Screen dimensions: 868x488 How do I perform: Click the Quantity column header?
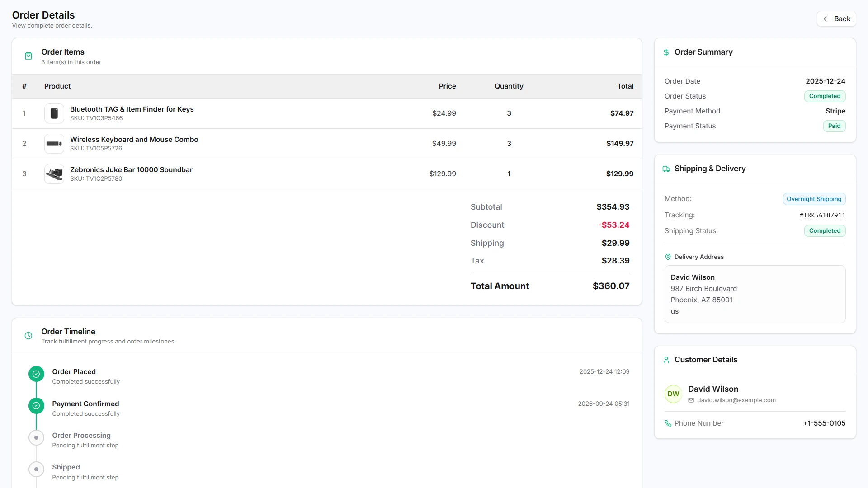(x=509, y=86)
